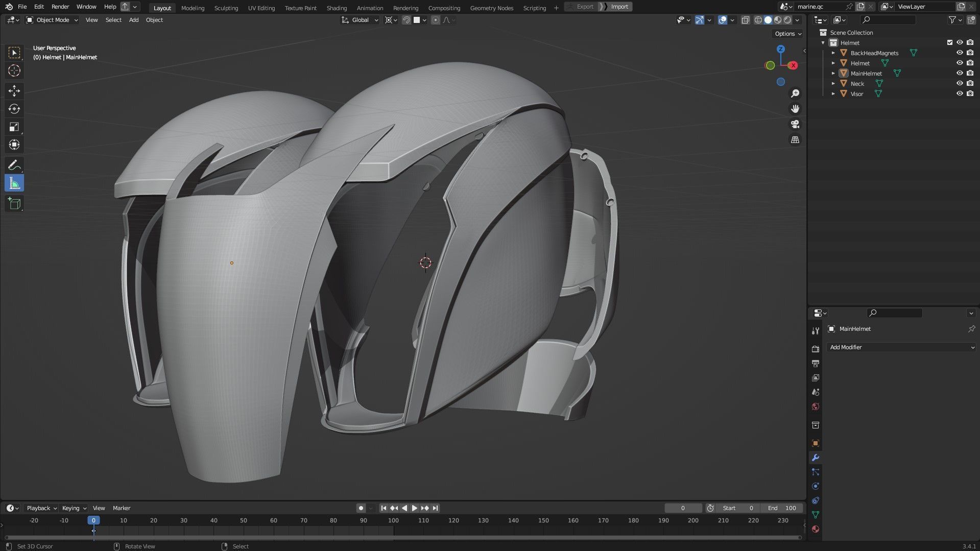
Task: Switch perspective/orthographic grid icon
Action: point(795,139)
